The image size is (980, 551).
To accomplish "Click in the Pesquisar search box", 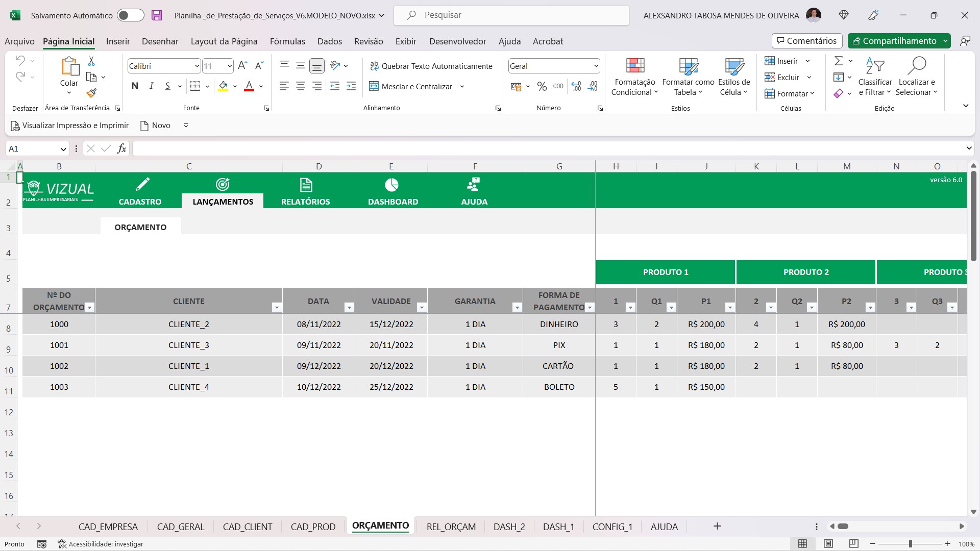I will (x=511, y=15).
